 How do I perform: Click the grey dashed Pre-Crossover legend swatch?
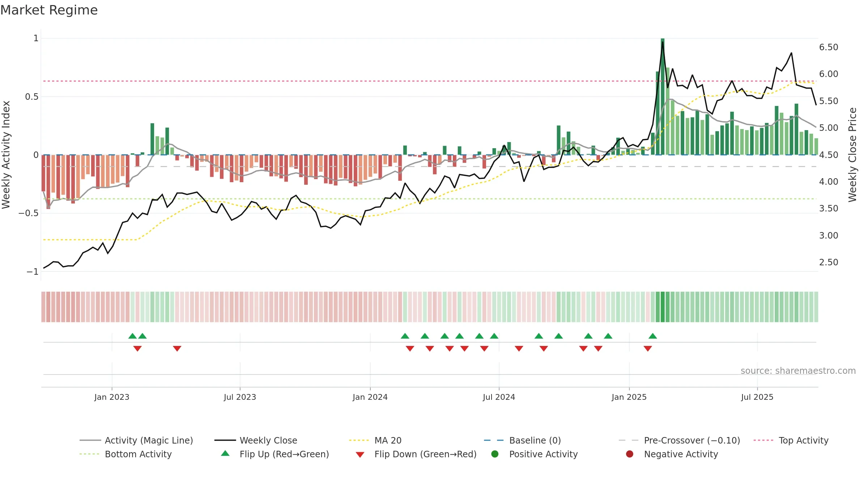click(x=629, y=440)
